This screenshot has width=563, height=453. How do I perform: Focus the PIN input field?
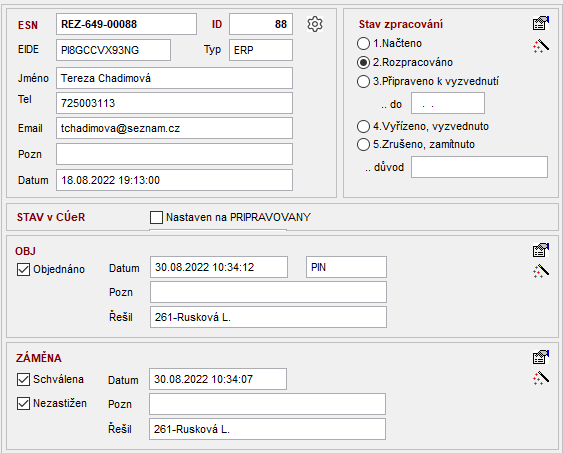(x=346, y=267)
